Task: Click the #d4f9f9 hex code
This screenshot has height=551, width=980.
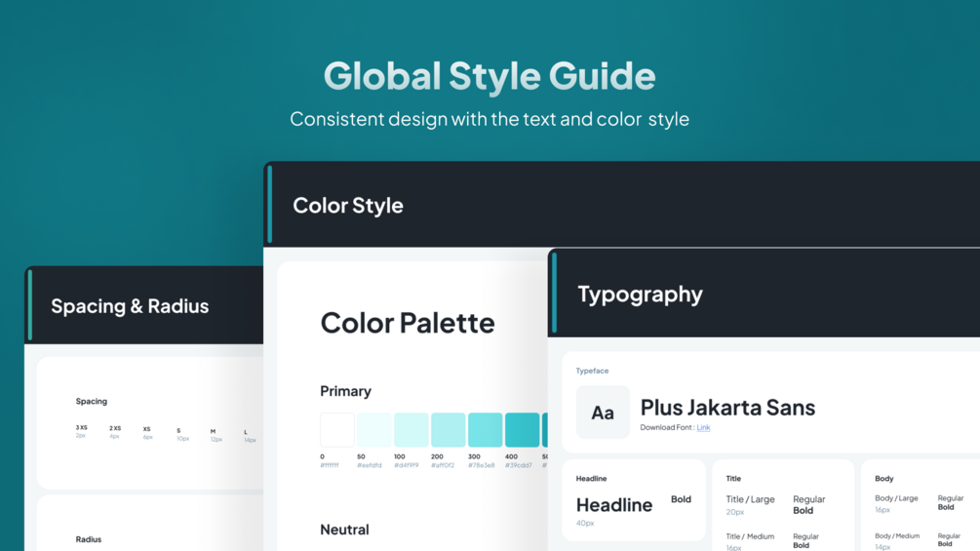Action: pos(407,465)
